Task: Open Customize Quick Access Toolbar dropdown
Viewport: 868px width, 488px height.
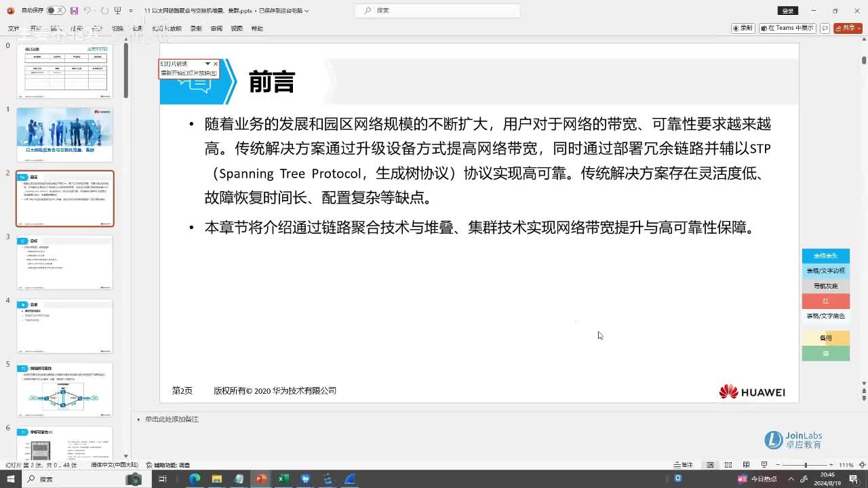Action: (131, 11)
